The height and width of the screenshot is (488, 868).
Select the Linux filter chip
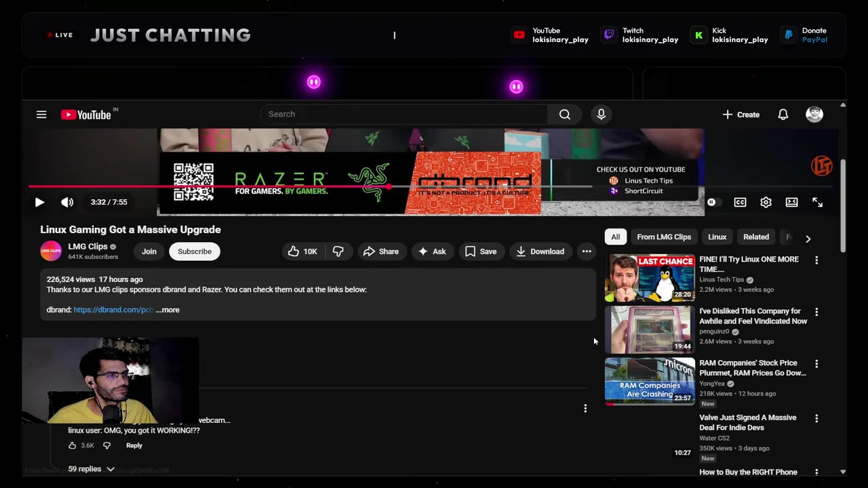pyautogui.click(x=717, y=237)
